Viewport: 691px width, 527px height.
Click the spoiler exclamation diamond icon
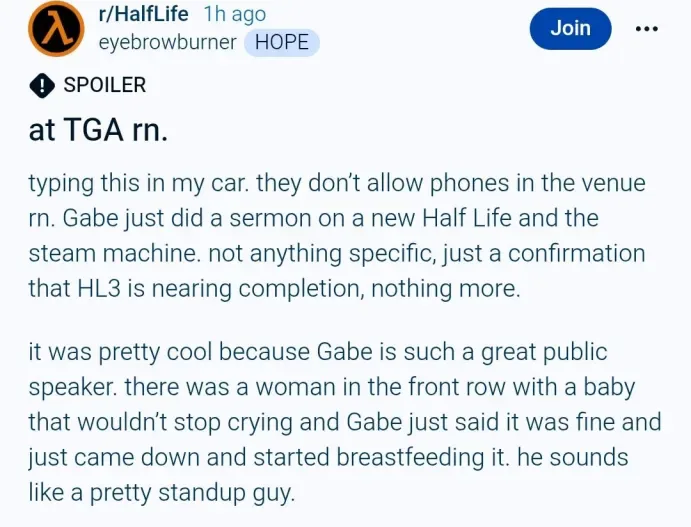(x=41, y=86)
